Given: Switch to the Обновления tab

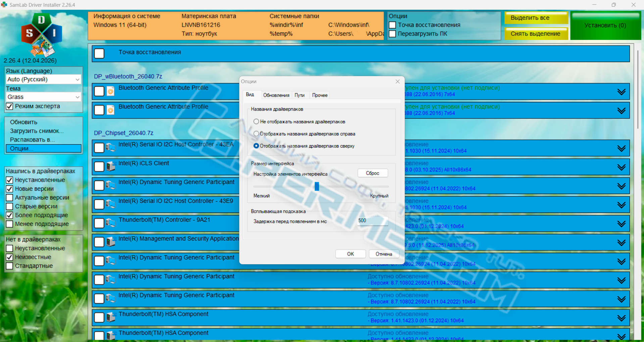Looking at the screenshot, I should pyautogui.click(x=276, y=95).
